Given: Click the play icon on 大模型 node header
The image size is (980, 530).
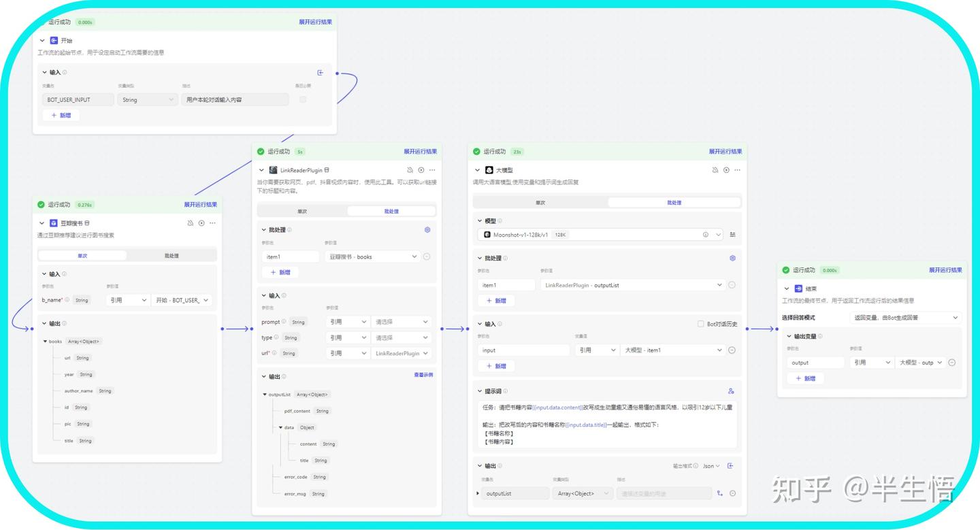Looking at the screenshot, I should coord(726,170).
